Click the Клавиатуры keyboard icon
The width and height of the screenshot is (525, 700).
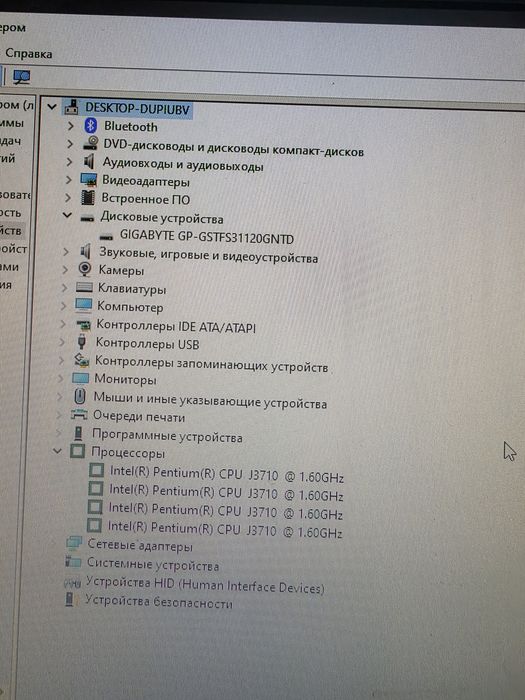point(84,287)
